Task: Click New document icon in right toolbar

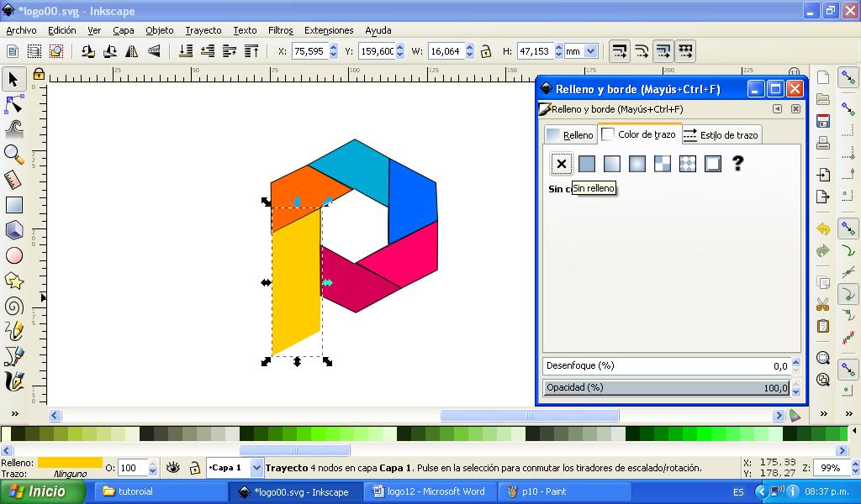Action: tap(822, 77)
